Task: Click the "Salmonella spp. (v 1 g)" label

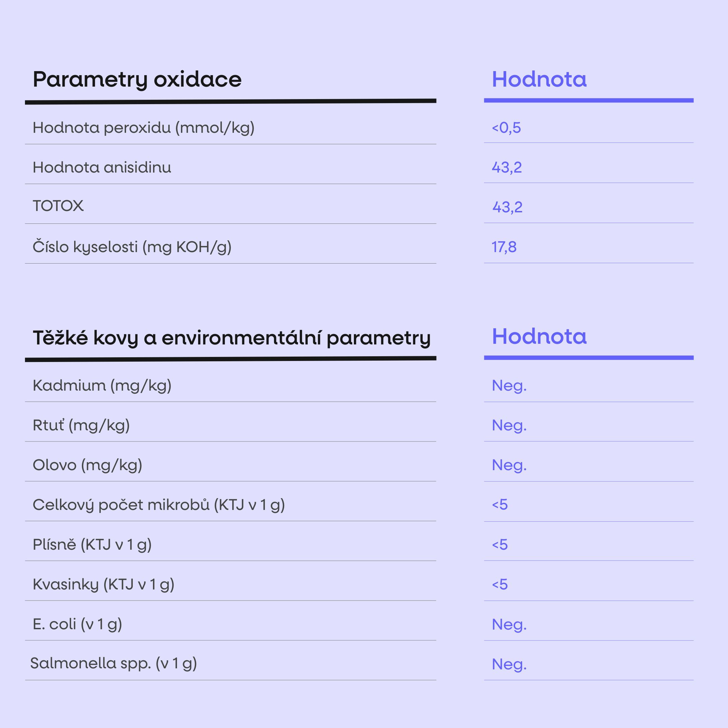Action: [114, 664]
